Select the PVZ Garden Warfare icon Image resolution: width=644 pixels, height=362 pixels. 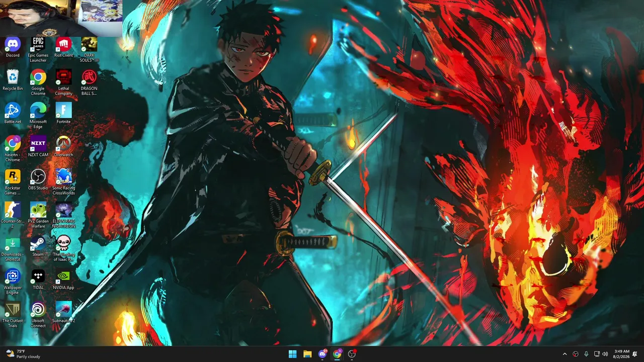[x=38, y=216]
